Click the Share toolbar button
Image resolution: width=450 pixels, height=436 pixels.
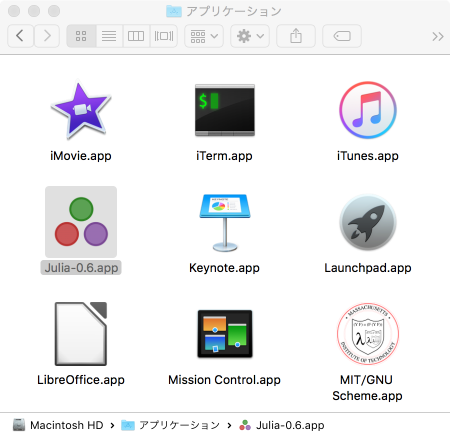tap(296, 36)
